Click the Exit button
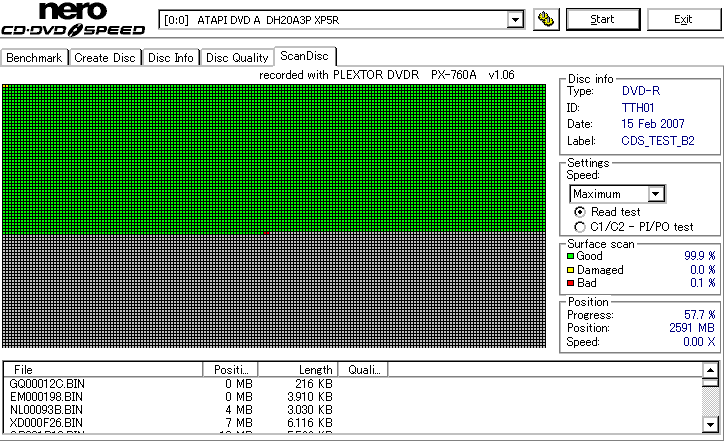Screen dimensions: 724x441 pos(683,19)
